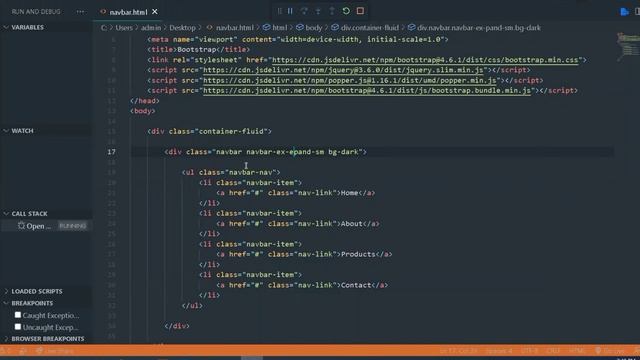Pause the debug session
640x360 pixels.
point(290,11)
